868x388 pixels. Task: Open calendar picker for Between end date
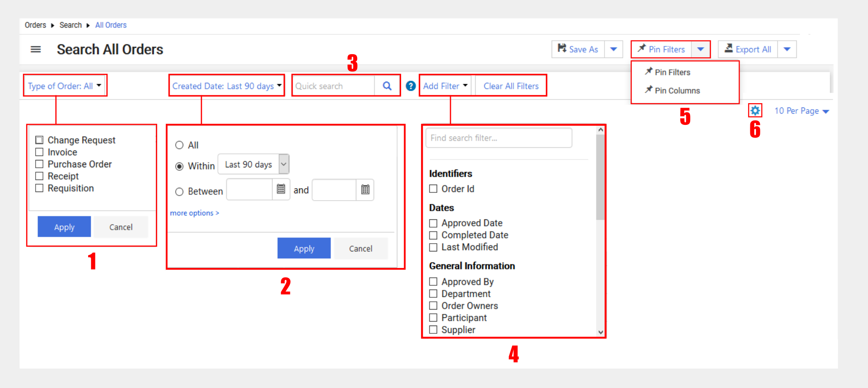point(365,189)
